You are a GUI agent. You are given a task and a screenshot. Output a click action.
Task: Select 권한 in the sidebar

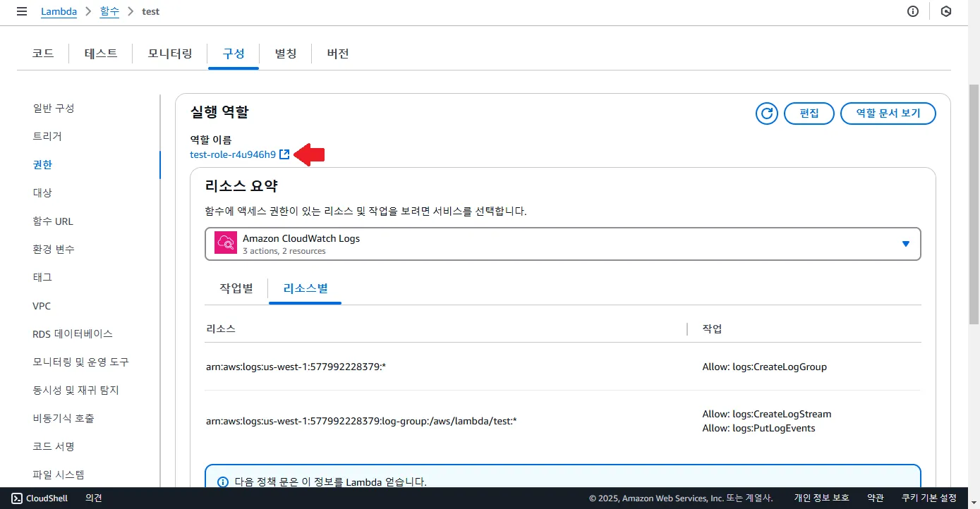click(42, 165)
